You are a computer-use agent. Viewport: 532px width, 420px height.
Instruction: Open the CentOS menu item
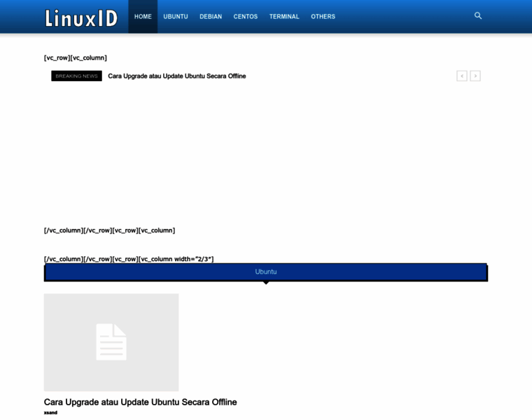tap(245, 17)
